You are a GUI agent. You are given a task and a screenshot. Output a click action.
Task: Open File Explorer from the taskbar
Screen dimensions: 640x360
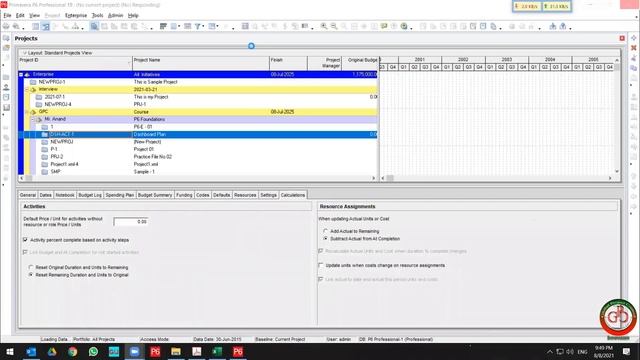(176, 351)
